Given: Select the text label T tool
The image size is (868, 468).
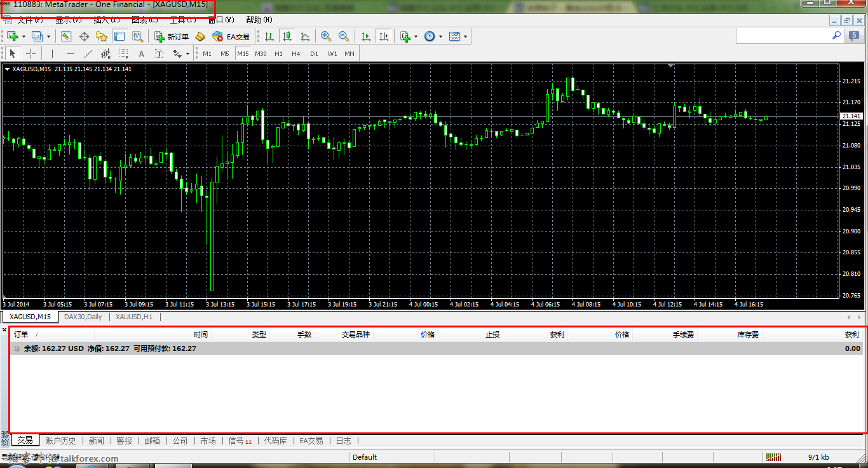Looking at the screenshot, I should 159,53.
